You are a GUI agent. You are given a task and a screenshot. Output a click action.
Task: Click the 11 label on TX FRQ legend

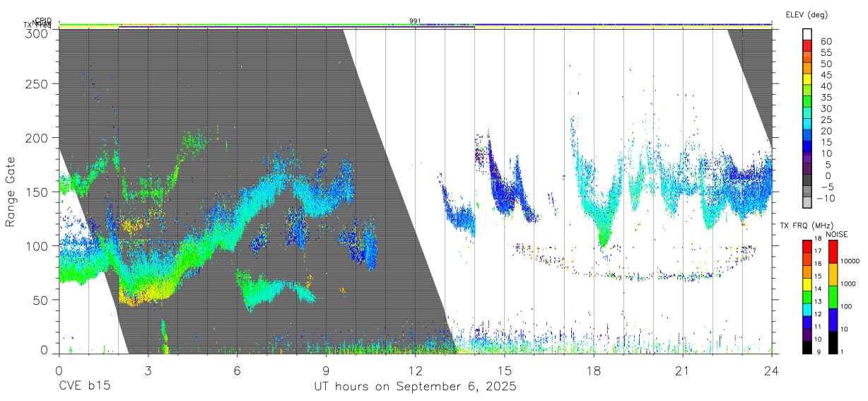(x=818, y=327)
